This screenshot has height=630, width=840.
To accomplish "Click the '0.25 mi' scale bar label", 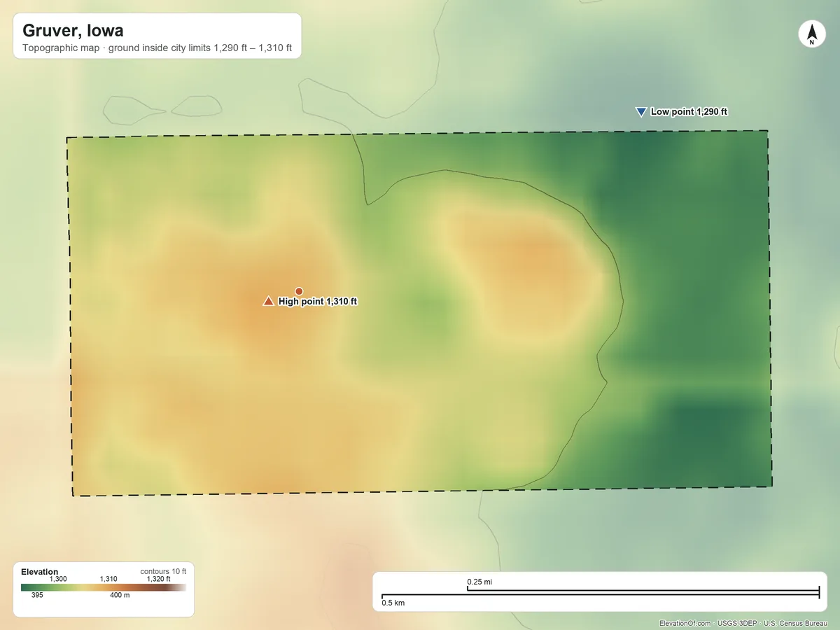I will click(x=479, y=582).
